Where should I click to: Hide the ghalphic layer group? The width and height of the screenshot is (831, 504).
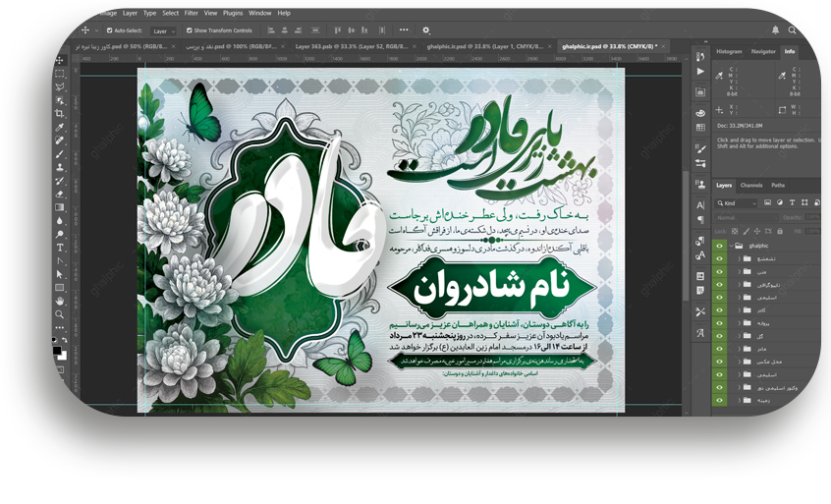pyautogui.click(x=719, y=246)
